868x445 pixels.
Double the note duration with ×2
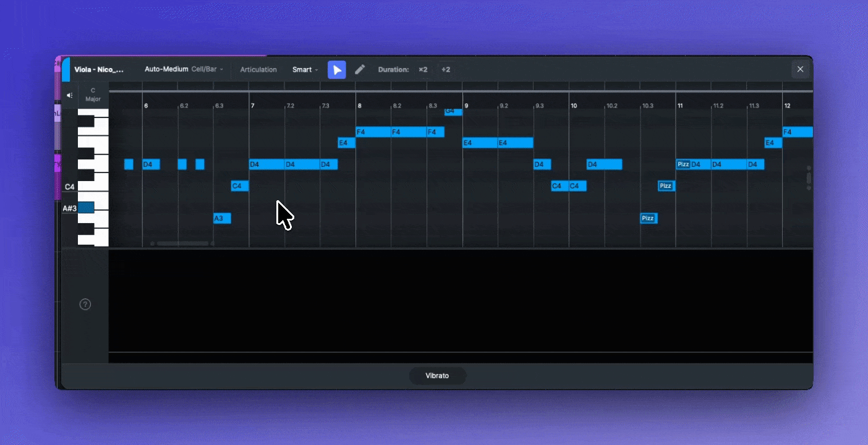coord(423,70)
